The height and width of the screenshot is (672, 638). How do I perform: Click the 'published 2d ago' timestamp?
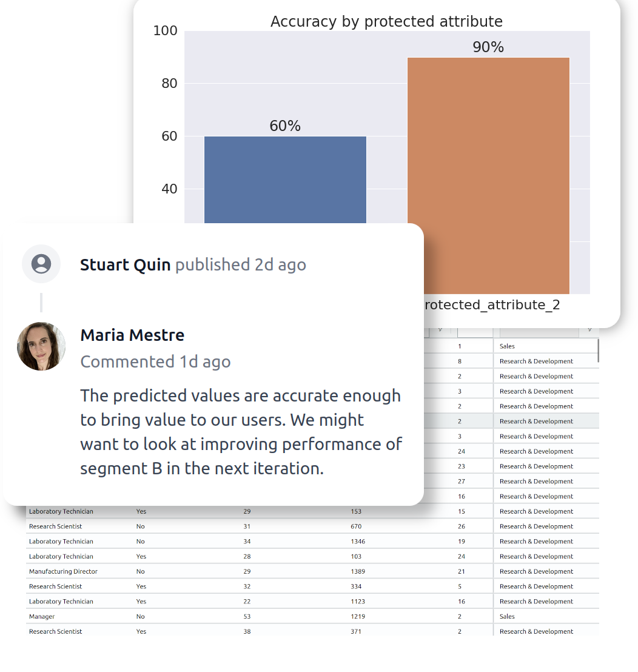point(240,264)
